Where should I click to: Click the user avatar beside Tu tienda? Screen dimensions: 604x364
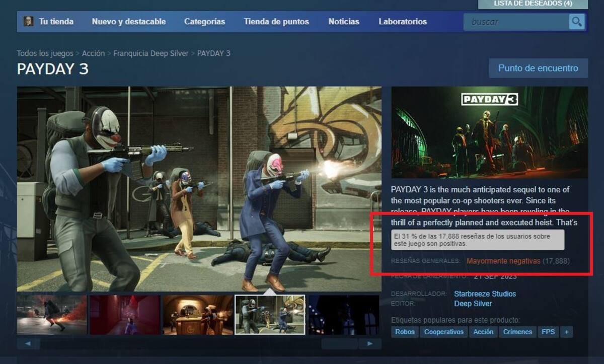tap(29, 21)
